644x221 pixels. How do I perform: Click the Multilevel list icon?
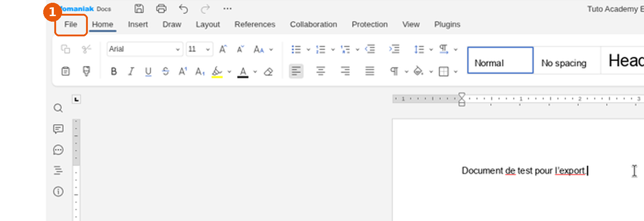pyautogui.click(x=345, y=49)
